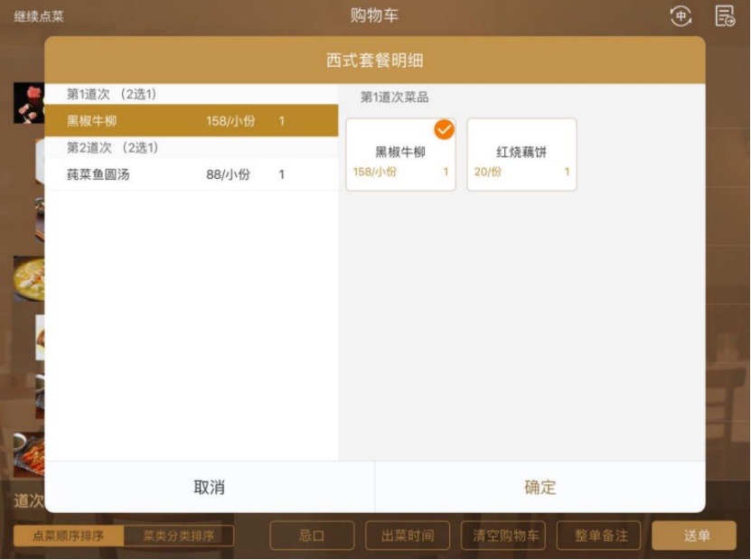Select the 黑椒牛柳 dish card
The image size is (751, 560).
click(x=400, y=154)
